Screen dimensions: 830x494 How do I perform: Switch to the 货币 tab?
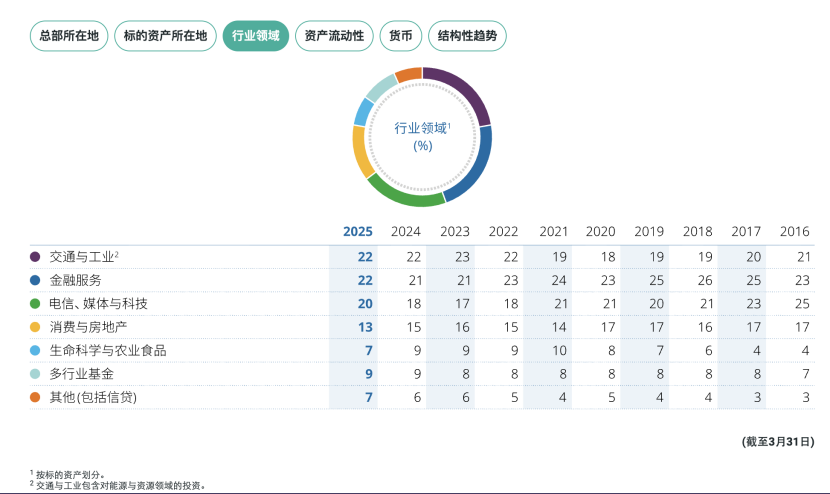coord(400,36)
